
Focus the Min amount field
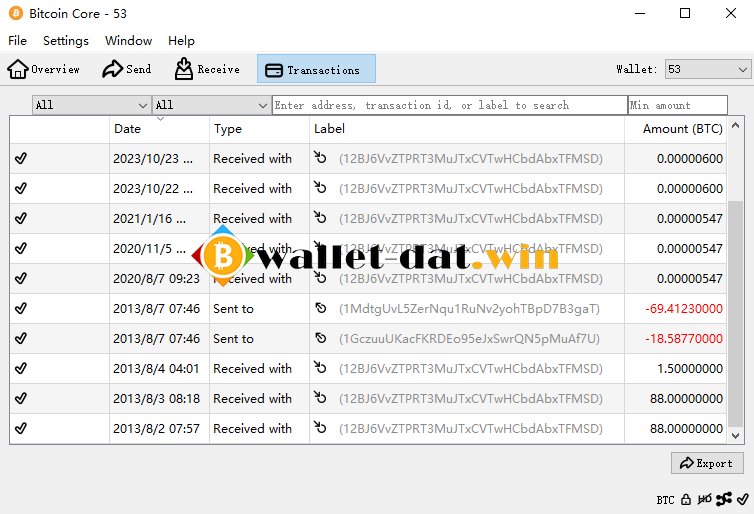click(678, 105)
